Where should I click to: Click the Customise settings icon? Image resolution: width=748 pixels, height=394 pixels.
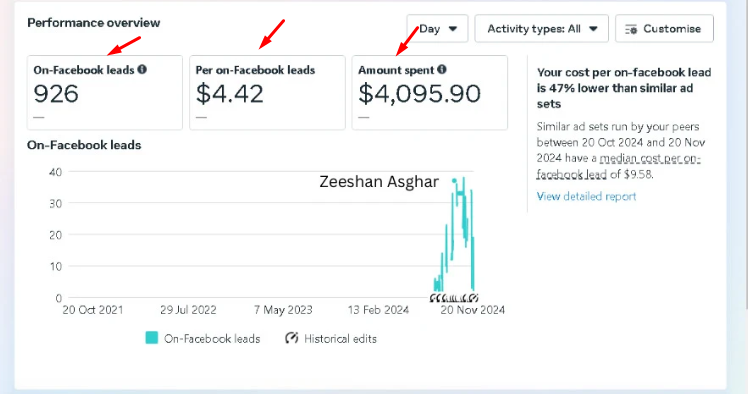(x=631, y=29)
